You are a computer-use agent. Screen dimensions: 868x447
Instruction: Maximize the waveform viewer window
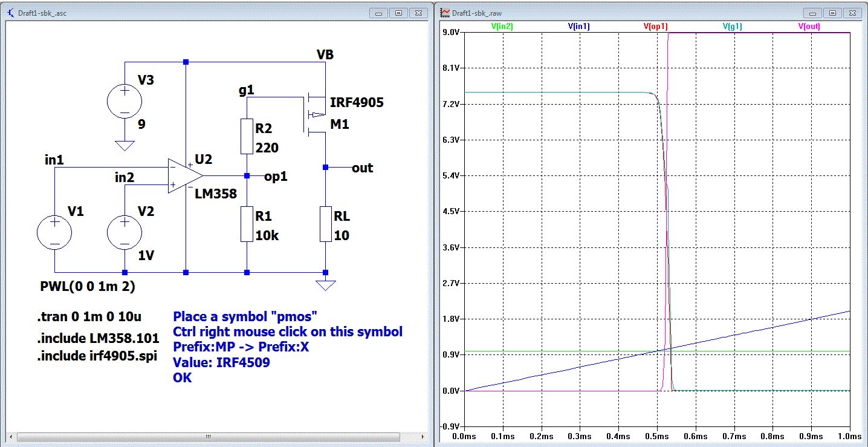(x=832, y=13)
